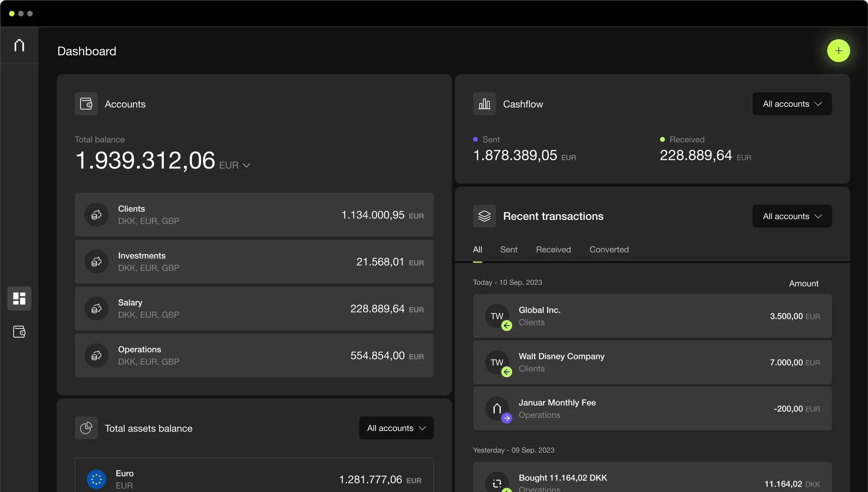Image resolution: width=868 pixels, height=492 pixels.
Task: Switch to the Sent transactions tab
Action: pyautogui.click(x=509, y=249)
